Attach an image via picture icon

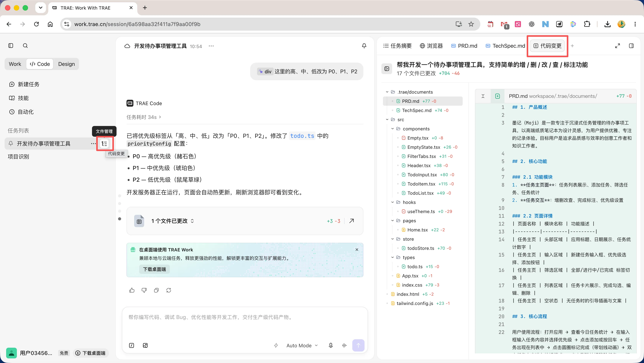click(x=145, y=346)
